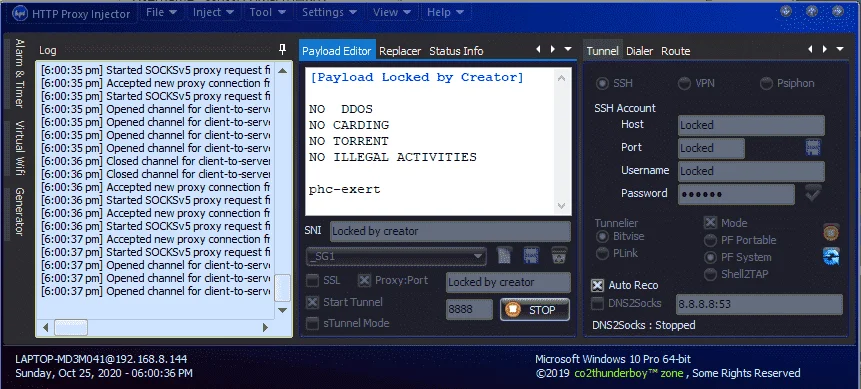Image resolution: width=861 pixels, height=389 pixels.
Task: Switch to the Tunnel tab
Action: pos(602,51)
